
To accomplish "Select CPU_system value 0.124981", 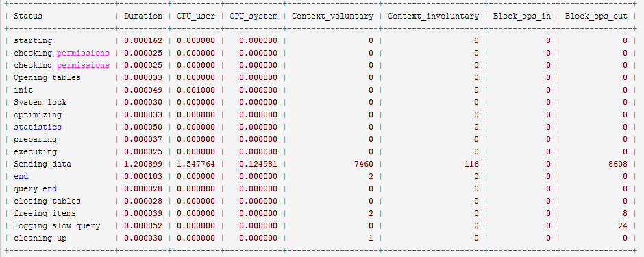I will coord(258,164).
